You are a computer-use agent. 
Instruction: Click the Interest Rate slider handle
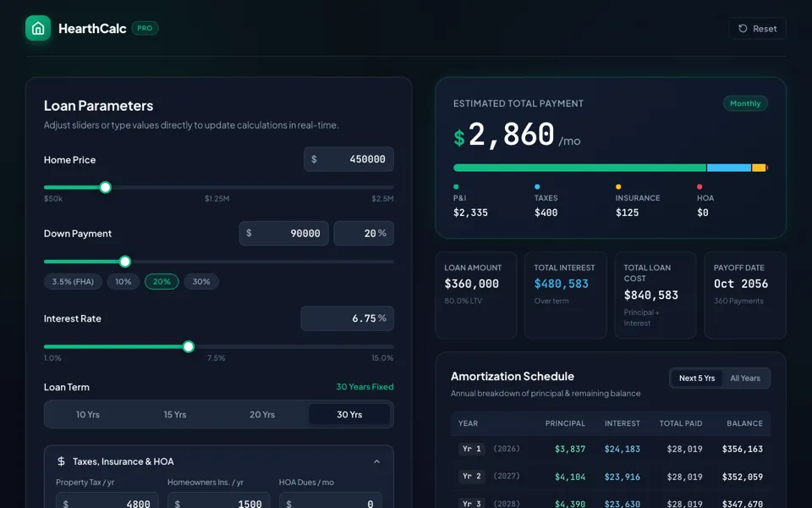189,346
